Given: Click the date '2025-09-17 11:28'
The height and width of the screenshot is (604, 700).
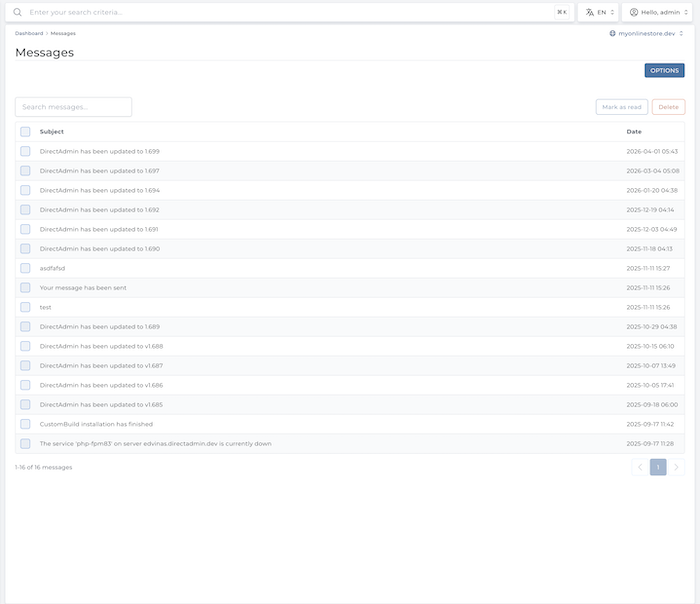Looking at the screenshot, I should [650, 444].
